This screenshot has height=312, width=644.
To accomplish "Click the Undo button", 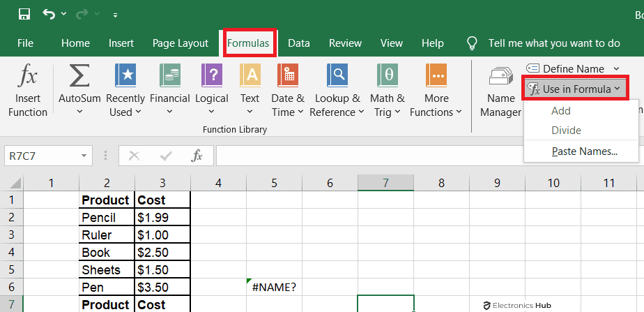I will coord(49,14).
